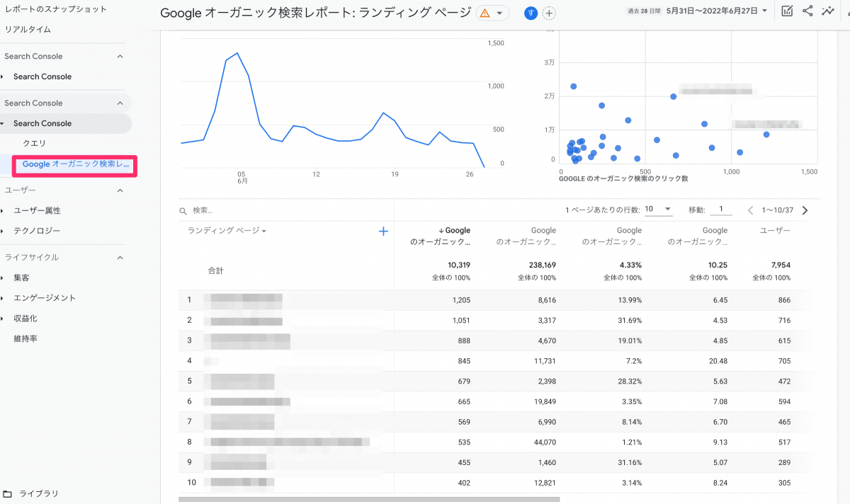Go to the next table page arrow
Screen dimensions: 850x504
805,210
